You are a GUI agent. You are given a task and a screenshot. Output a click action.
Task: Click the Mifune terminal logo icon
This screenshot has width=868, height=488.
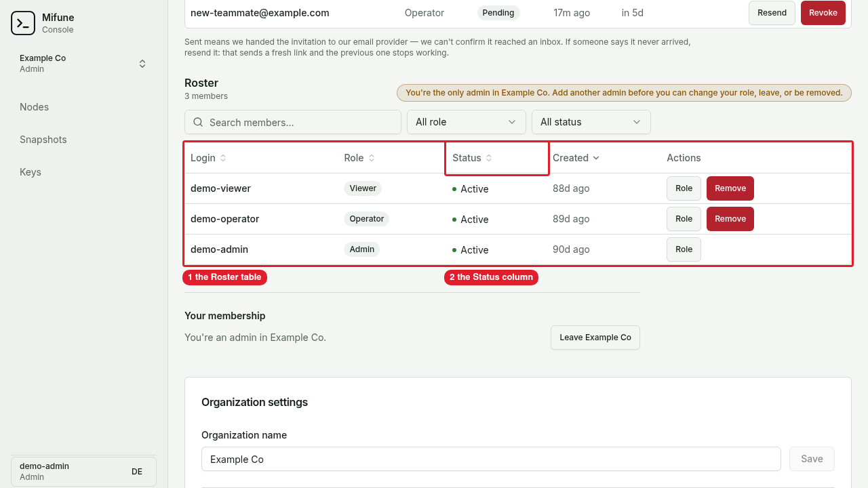23,23
